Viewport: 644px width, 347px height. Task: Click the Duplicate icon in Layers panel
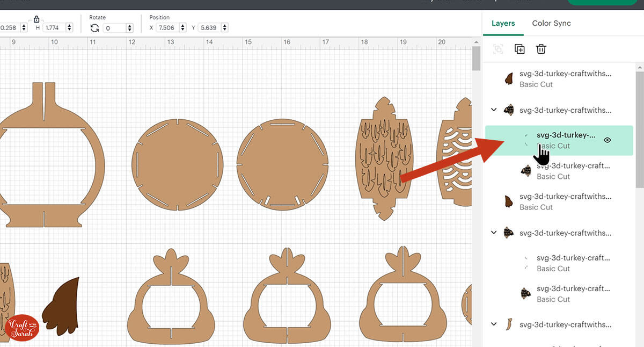(x=519, y=49)
